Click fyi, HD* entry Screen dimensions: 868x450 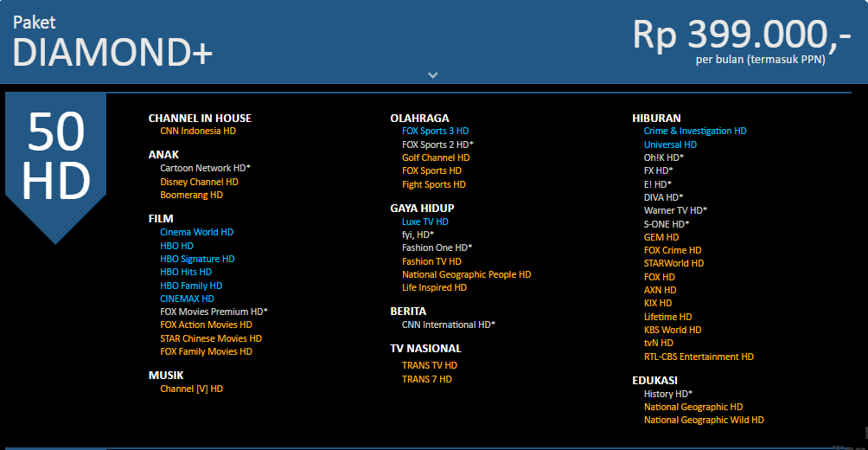click(418, 235)
